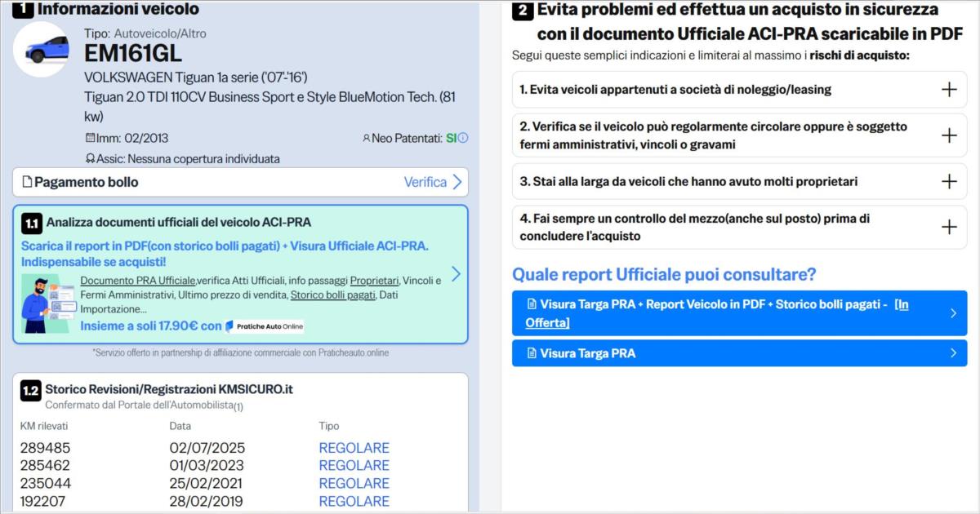Expand tip on fermi amministrativi and vincoli
The height and width of the screenshot is (514, 980).
click(949, 135)
